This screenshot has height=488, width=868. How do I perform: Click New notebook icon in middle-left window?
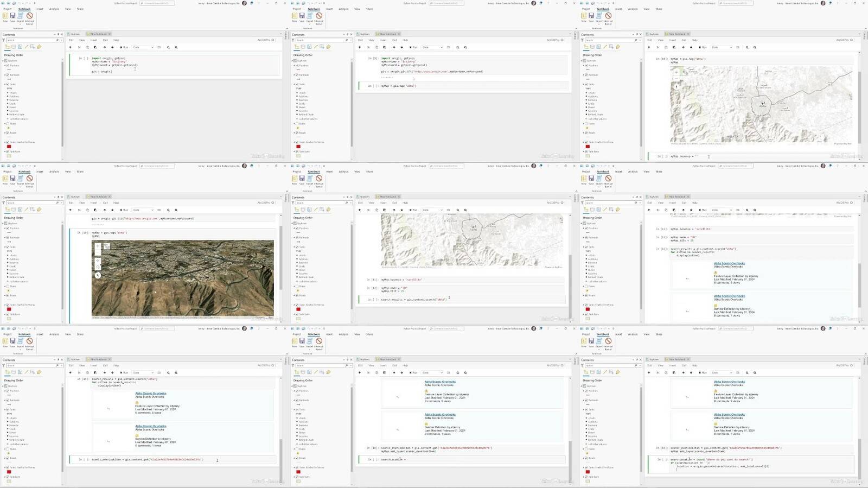click(x=5, y=179)
